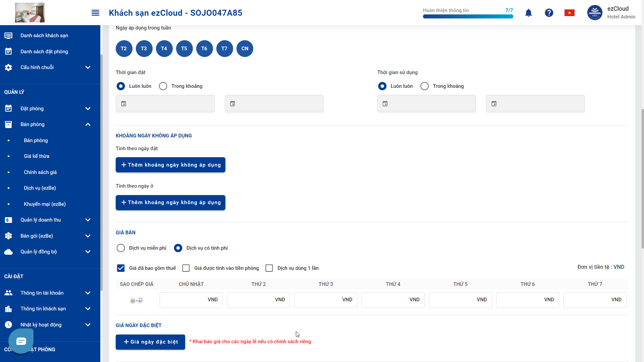Open Khuyến mại (ezBe) submenu item
The height and width of the screenshot is (362, 644).
point(45,204)
